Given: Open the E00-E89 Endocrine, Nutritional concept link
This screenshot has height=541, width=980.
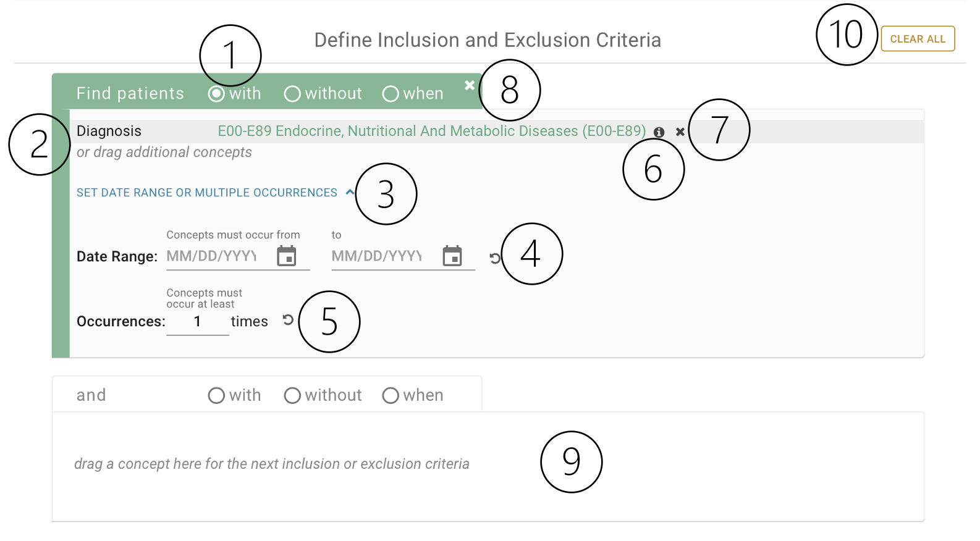Looking at the screenshot, I should click(x=432, y=131).
